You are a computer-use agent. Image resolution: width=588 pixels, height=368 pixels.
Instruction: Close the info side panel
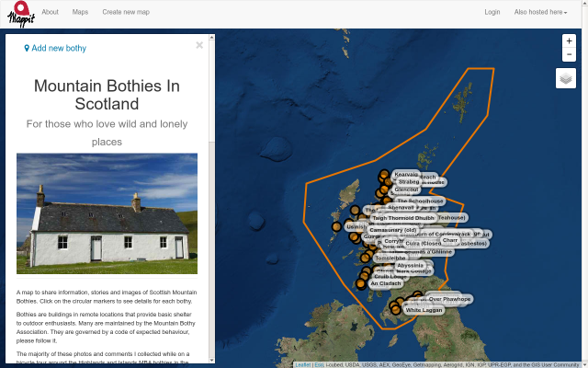pyautogui.click(x=199, y=45)
